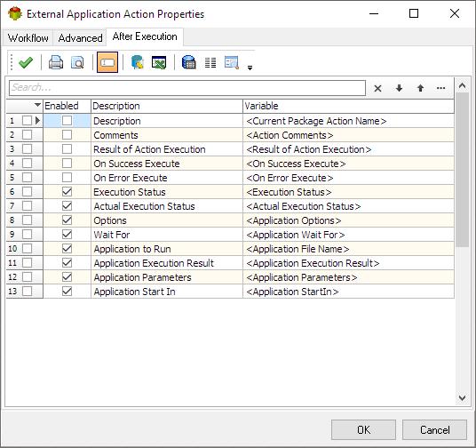
Task: Click the columns list icon
Action: [x=210, y=62]
